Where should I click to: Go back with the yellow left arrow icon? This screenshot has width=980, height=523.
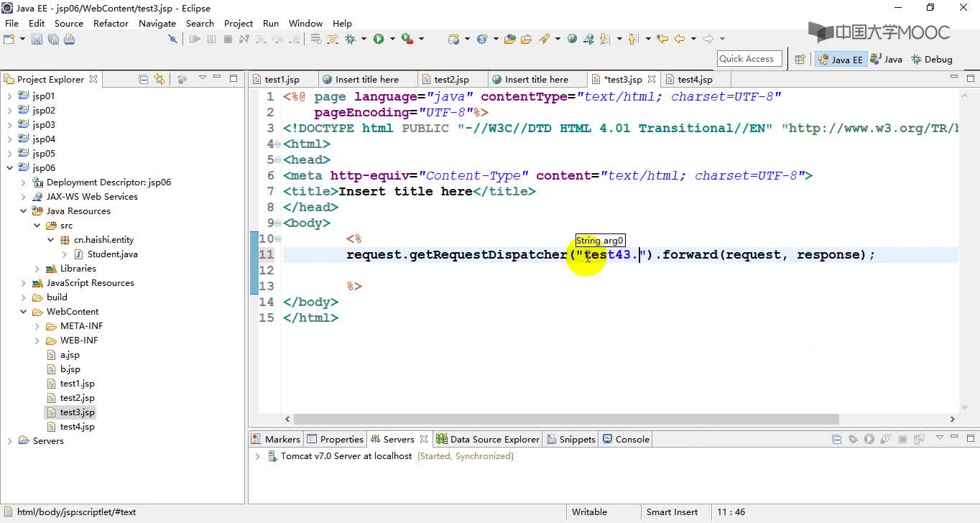click(x=679, y=39)
